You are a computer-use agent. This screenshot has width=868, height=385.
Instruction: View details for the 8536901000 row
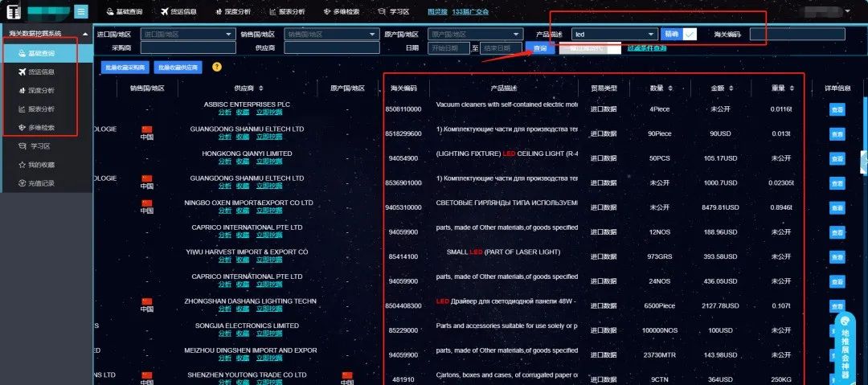(x=837, y=183)
